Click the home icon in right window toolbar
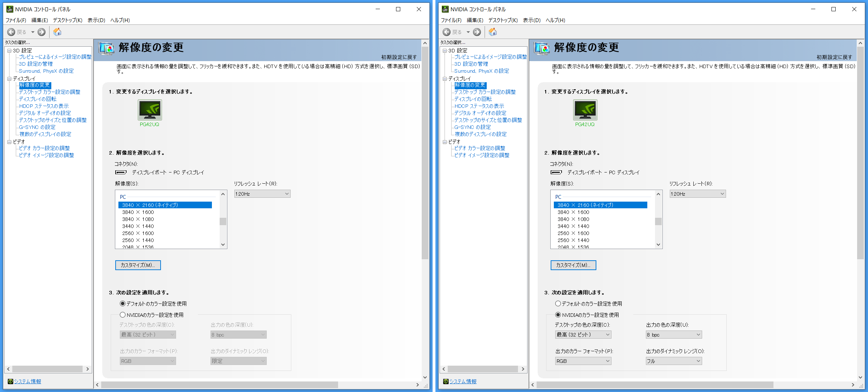 493,32
